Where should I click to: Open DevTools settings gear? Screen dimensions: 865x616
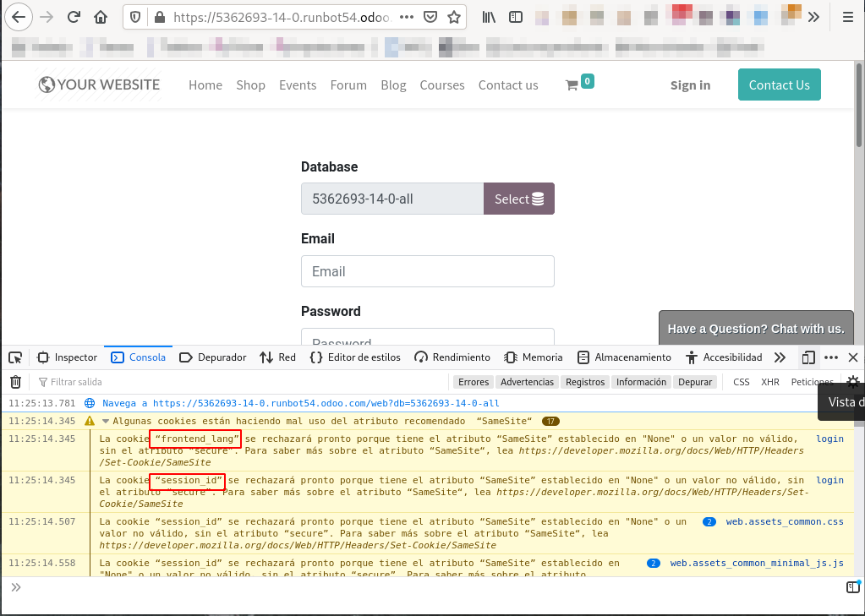[x=852, y=381]
